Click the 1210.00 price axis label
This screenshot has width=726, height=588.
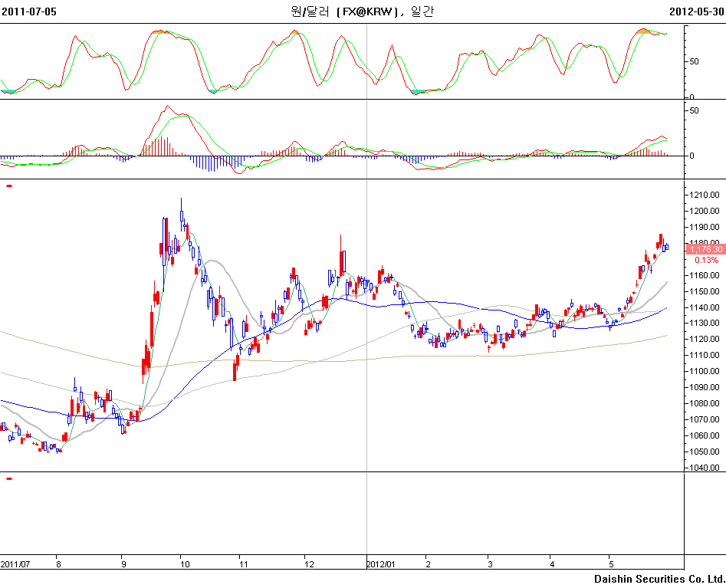click(704, 195)
